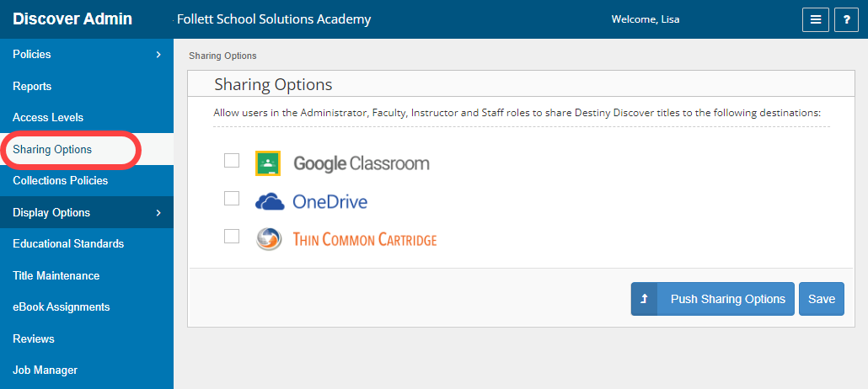
Task: Open Display Options menu item
Action: pos(86,212)
